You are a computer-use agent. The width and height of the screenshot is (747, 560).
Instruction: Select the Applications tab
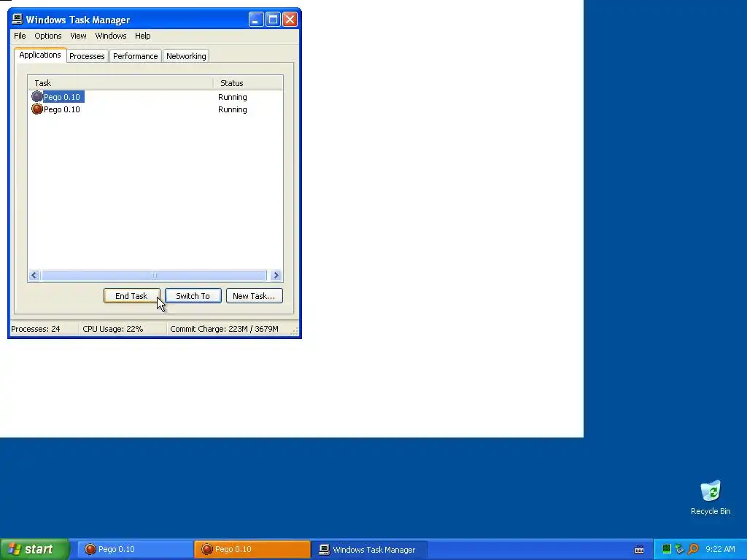coord(40,55)
